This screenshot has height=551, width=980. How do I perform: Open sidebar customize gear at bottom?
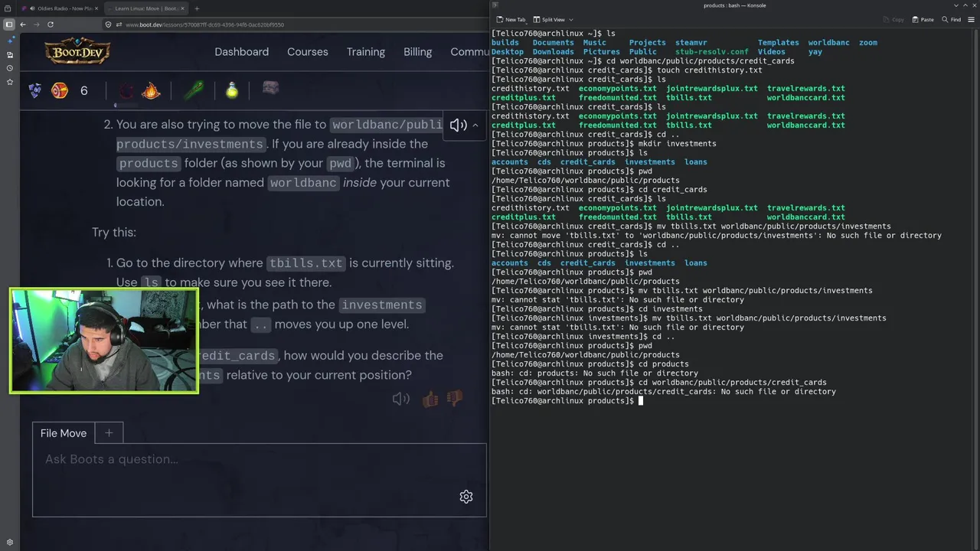click(9, 543)
